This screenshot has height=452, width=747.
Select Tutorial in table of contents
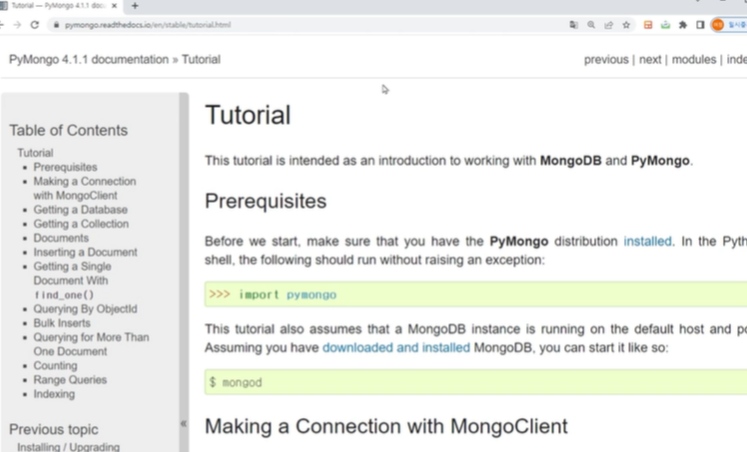pyautogui.click(x=35, y=153)
